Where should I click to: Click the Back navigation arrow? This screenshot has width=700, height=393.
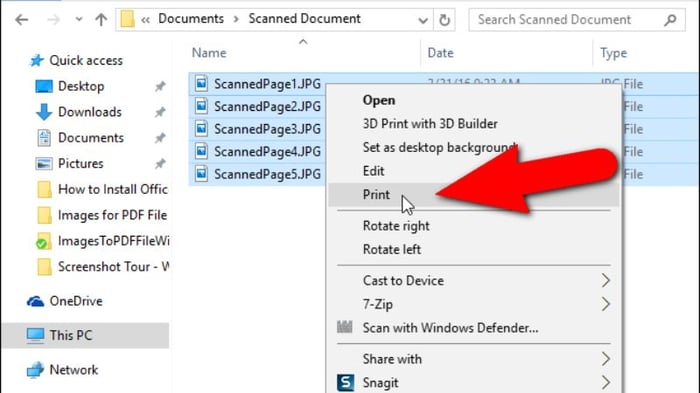coord(21,20)
